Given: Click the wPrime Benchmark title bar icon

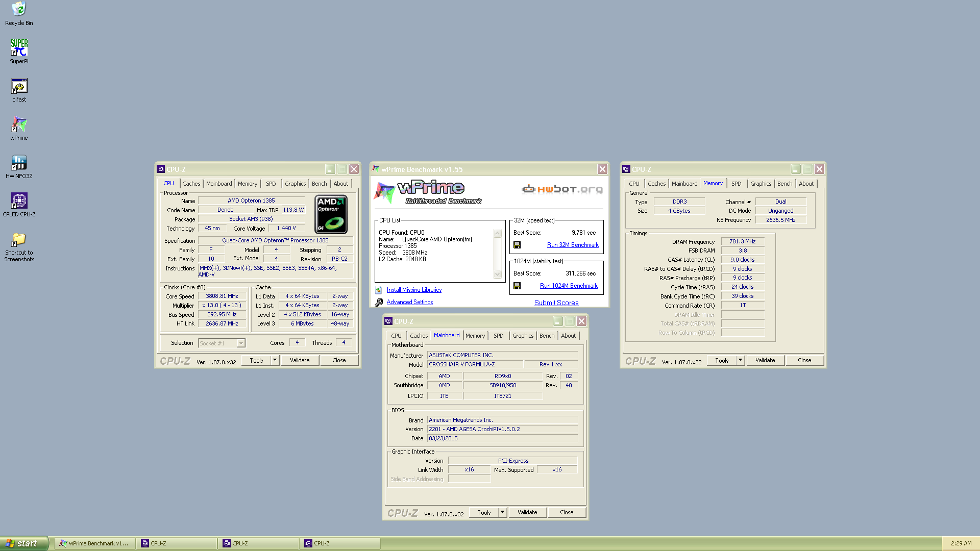Looking at the screenshot, I should (376, 169).
